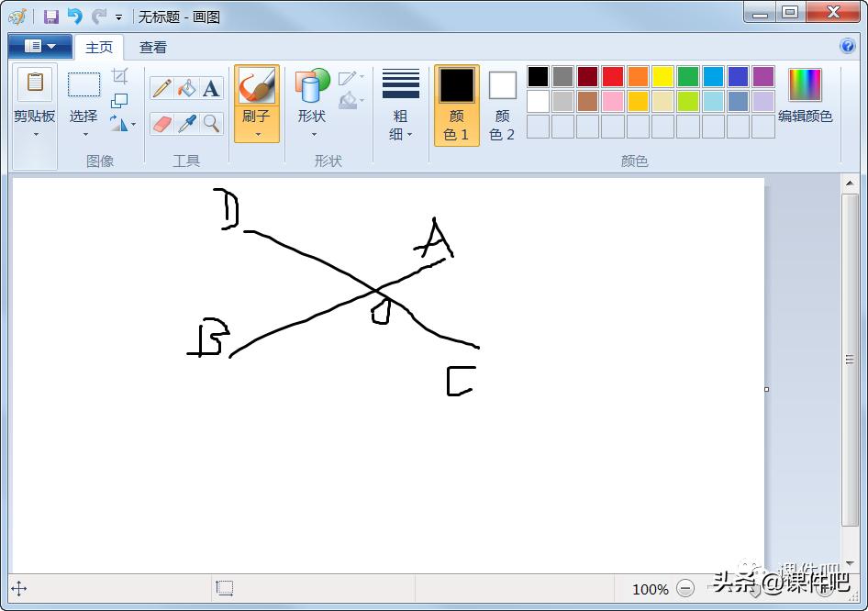Click the Edit colors rainbow icon
This screenshot has width=868, height=611.
pyautogui.click(x=805, y=84)
